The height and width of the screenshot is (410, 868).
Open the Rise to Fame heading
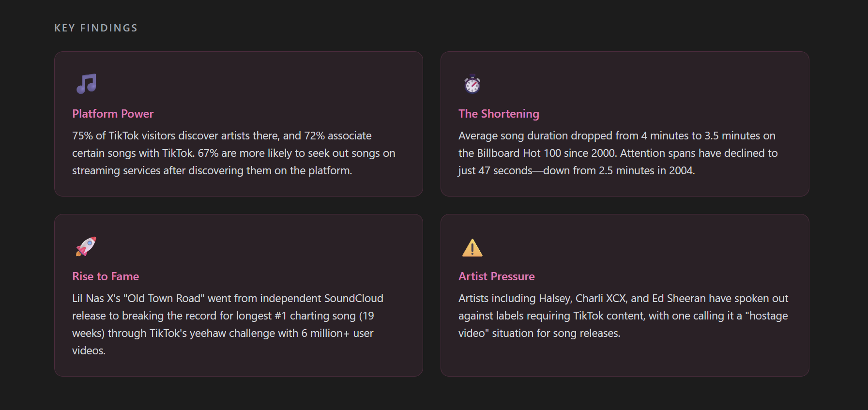point(106,276)
